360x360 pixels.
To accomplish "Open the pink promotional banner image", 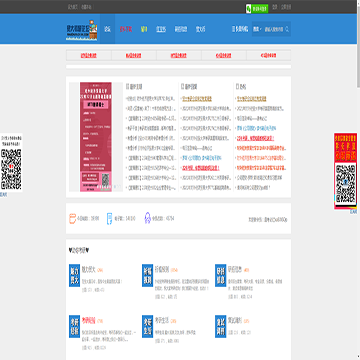I will 96,137.
